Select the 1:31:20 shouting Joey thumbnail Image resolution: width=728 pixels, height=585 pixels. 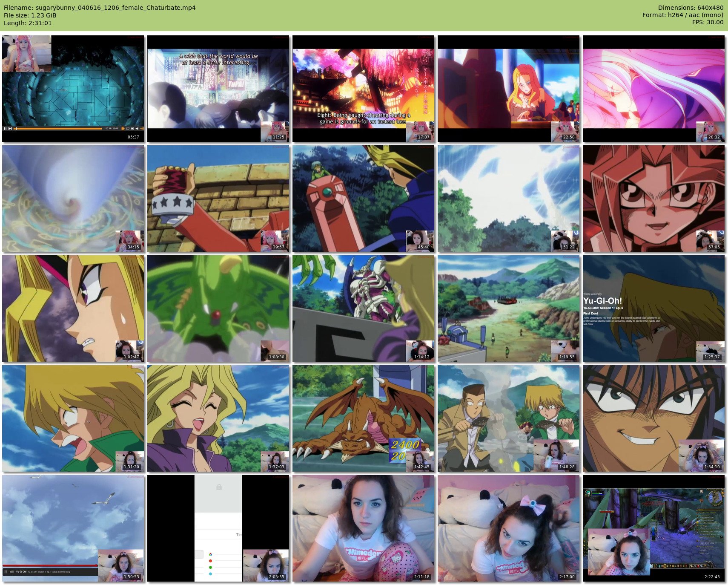(x=73, y=418)
